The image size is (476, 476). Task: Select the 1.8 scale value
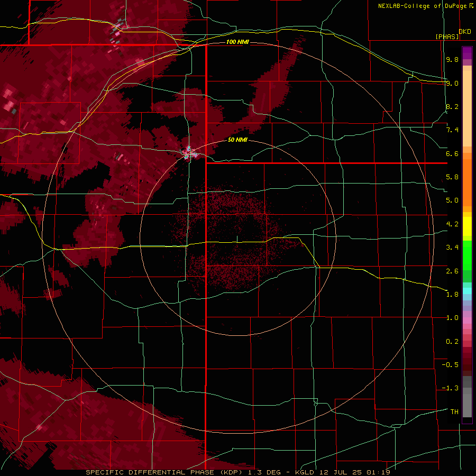(452, 295)
